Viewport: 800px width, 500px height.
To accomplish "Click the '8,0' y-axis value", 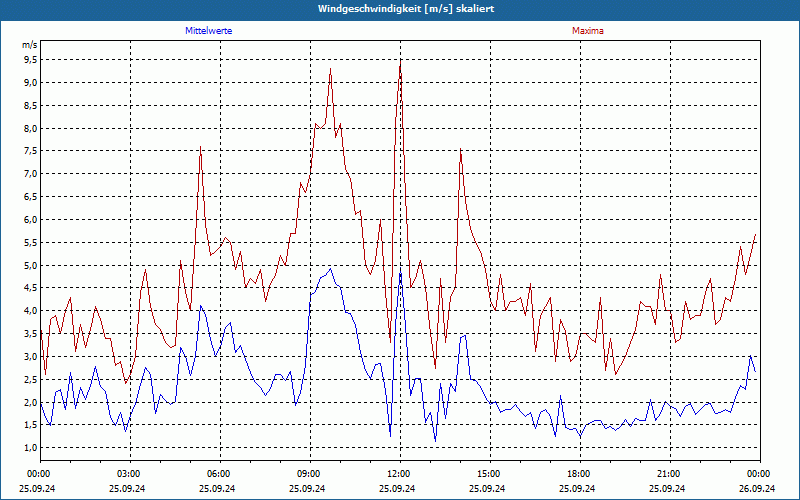I will (31, 128).
